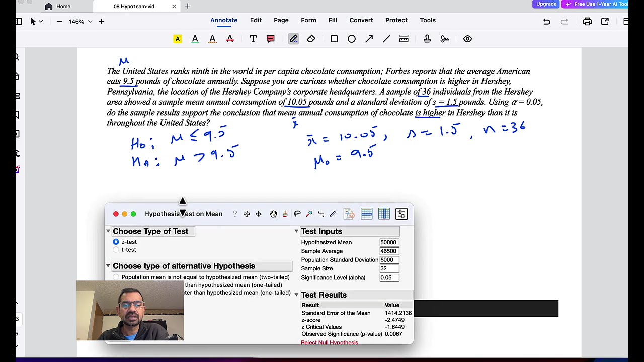Click the Free Use 1-Year AI Tool button
The width and height of the screenshot is (644, 362).
(596, 4)
